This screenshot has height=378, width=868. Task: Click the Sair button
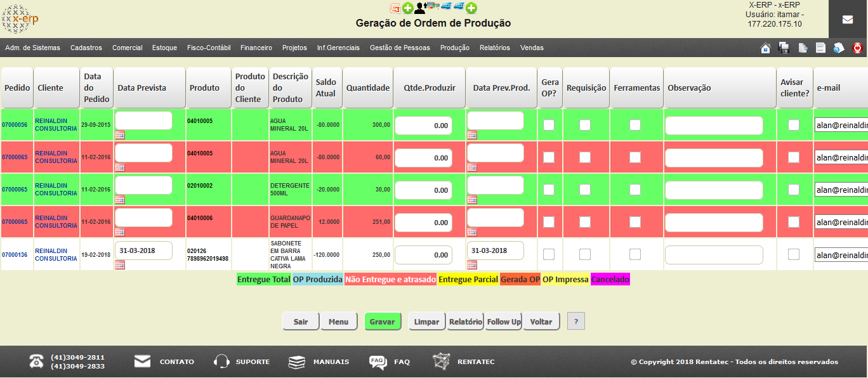301,322
